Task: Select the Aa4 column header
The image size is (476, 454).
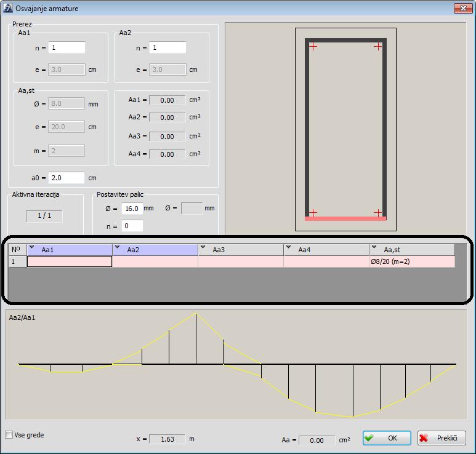Action: tap(326, 250)
